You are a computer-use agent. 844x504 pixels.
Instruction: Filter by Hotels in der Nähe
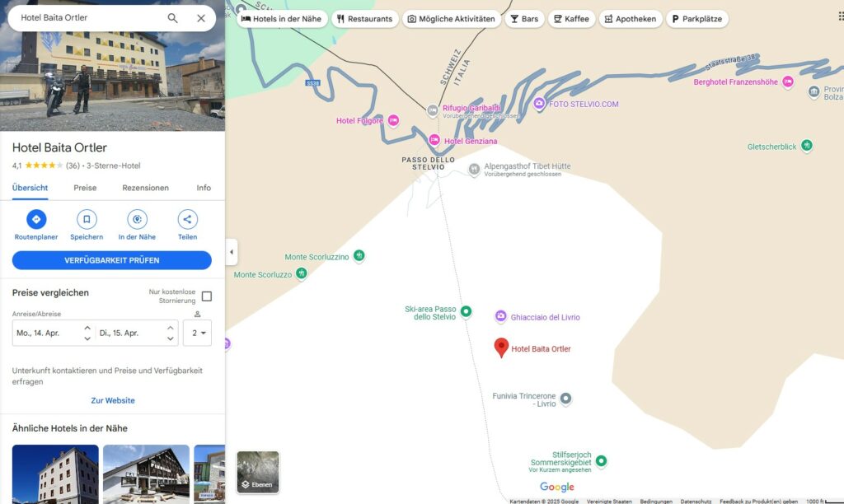pyautogui.click(x=282, y=19)
